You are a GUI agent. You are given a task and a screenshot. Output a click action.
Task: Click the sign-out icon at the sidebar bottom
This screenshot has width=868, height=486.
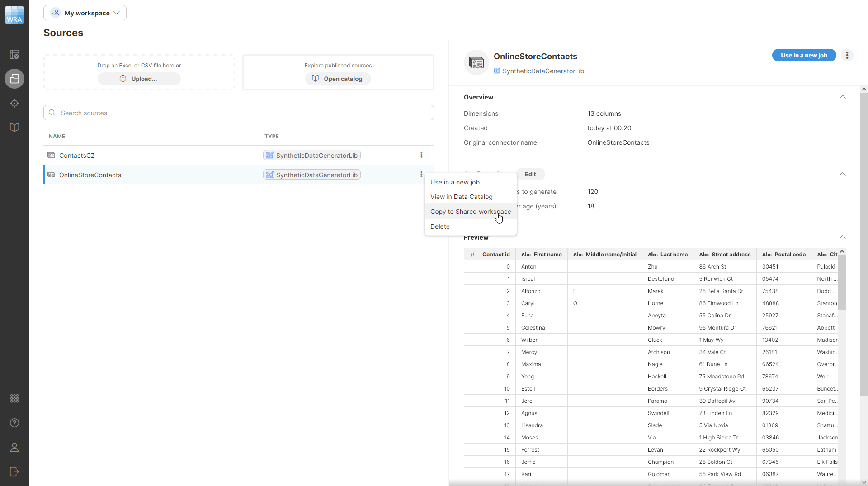tap(14, 472)
